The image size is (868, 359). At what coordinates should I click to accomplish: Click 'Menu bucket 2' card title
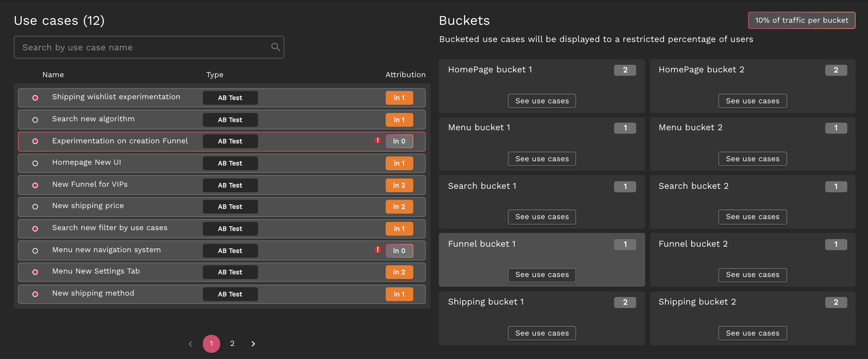click(690, 127)
